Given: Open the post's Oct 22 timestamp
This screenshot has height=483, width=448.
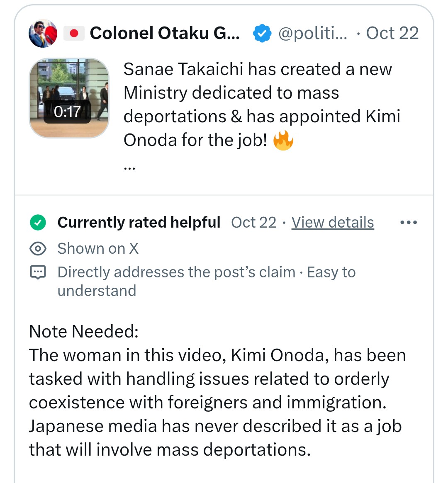Looking at the screenshot, I should click(392, 33).
